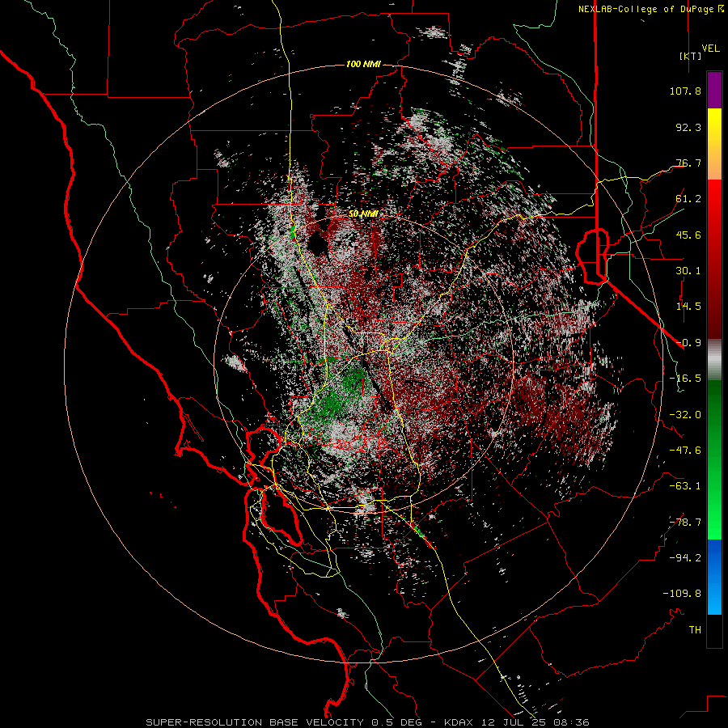Select the 14.5 legend value
The width and height of the screenshot is (728, 728).
point(688,307)
